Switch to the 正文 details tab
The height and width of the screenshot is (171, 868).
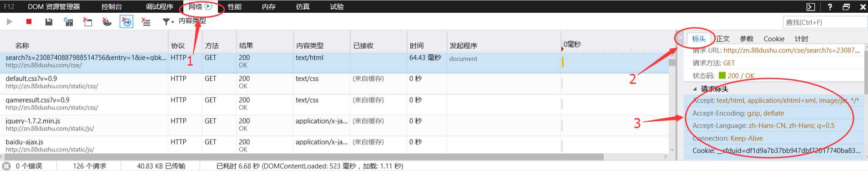point(722,39)
